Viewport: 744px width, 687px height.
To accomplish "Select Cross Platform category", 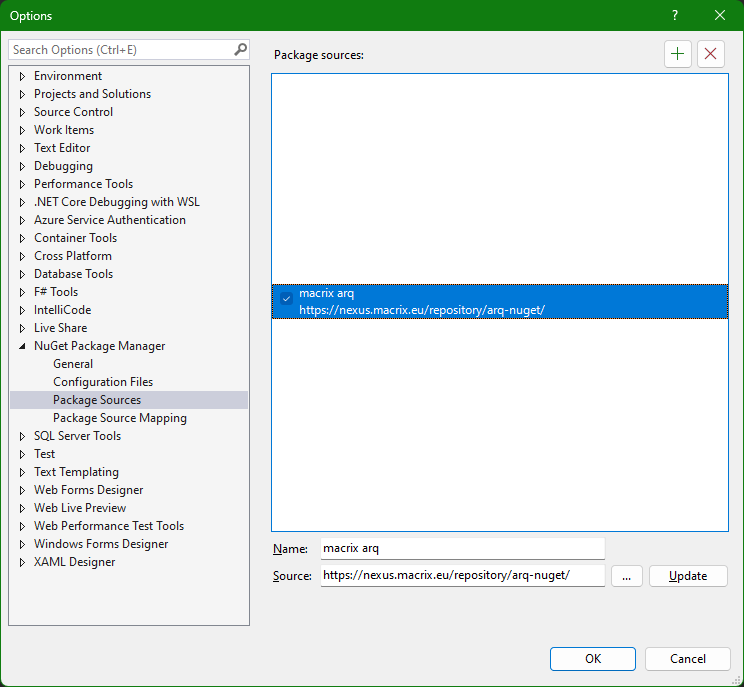I will pos(73,256).
